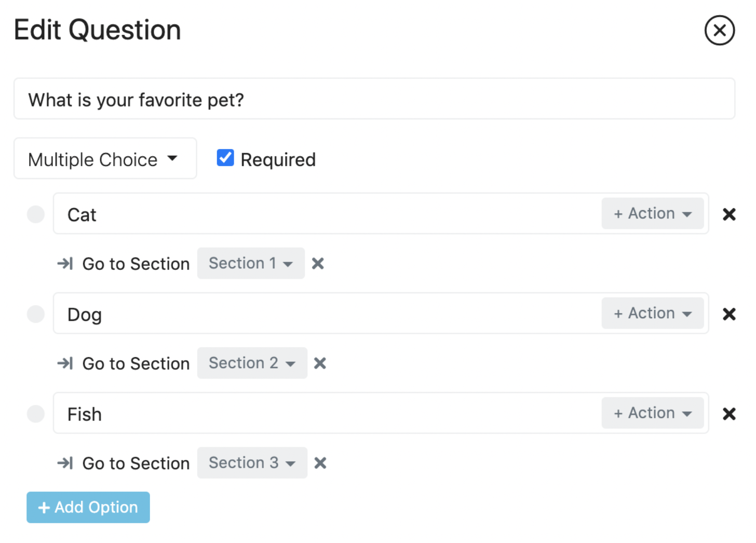
Task: Delete the Cat option
Action: [x=729, y=214]
